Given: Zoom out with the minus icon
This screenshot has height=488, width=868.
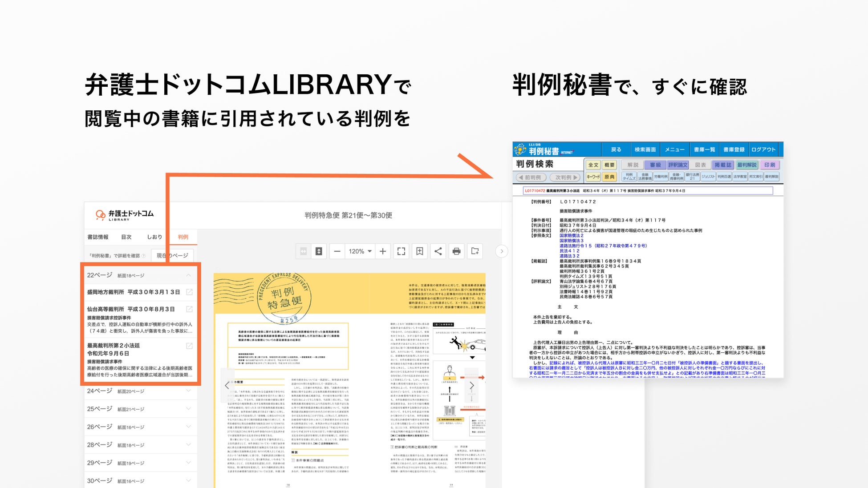Looking at the screenshot, I should tap(337, 251).
